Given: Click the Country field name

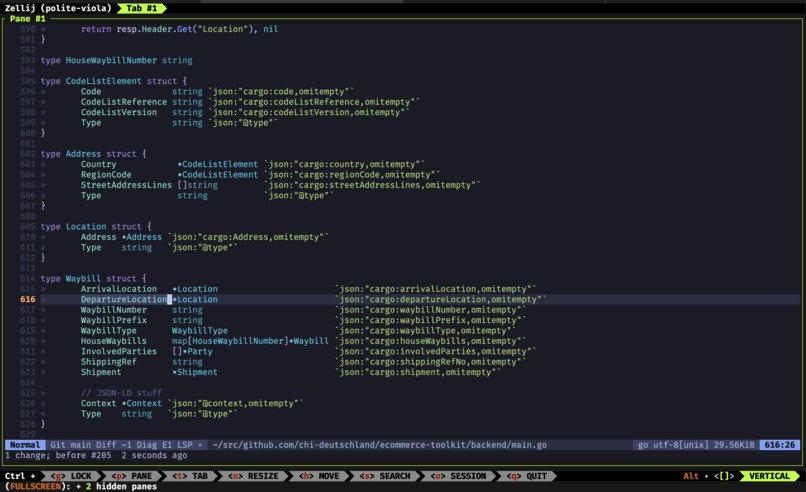Looking at the screenshot, I should point(99,164).
